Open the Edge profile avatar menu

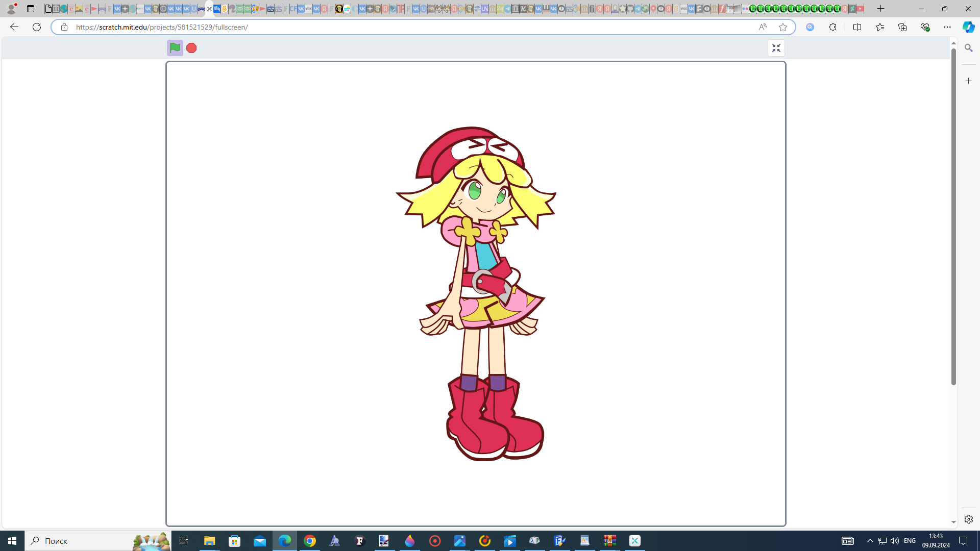12,9
